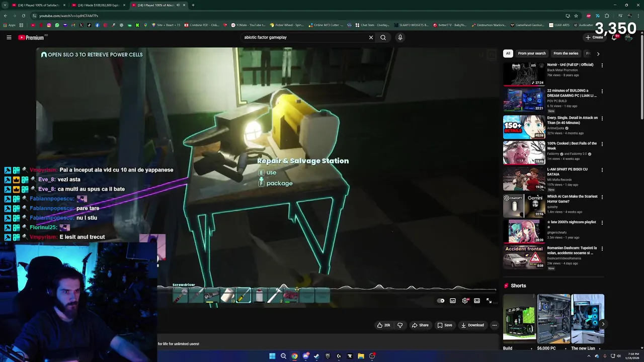644x362 pixels.
Task: Start voice search with the microphone
Action: coord(400,37)
